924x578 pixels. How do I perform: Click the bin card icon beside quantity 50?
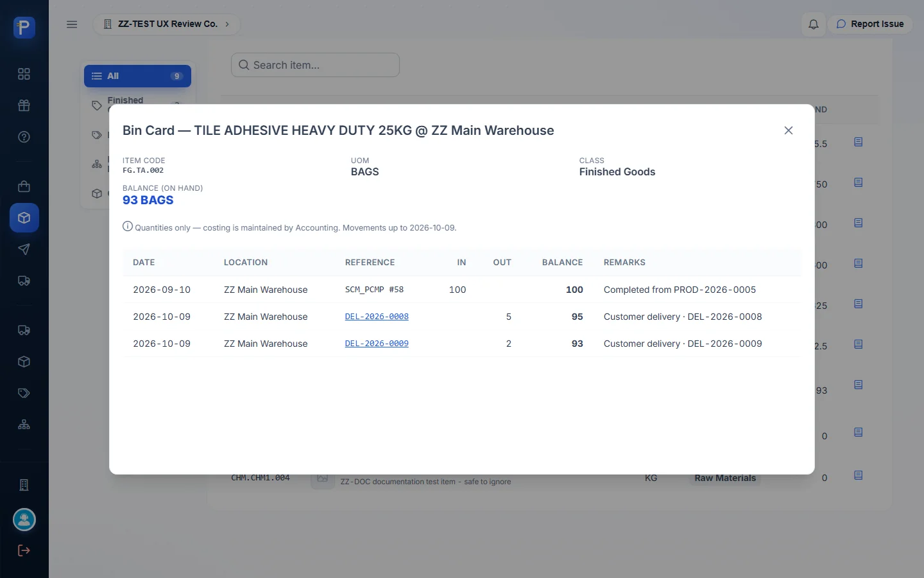pyautogui.click(x=859, y=182)
